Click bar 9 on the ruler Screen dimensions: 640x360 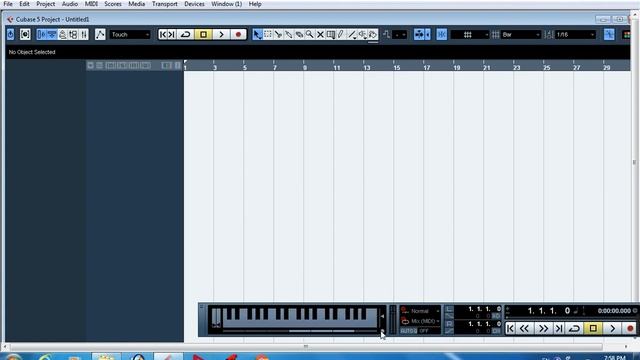(305, 67)
